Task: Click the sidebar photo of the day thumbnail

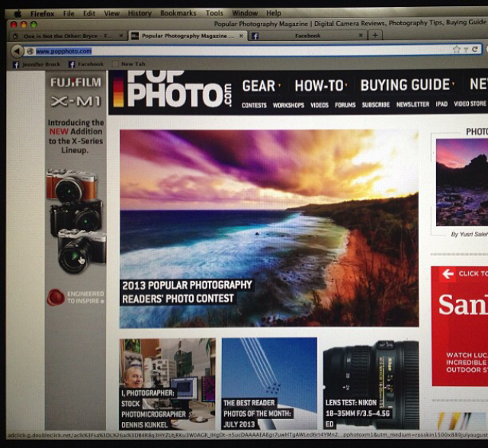Action: pyautogui.click(x=462, y=183)
